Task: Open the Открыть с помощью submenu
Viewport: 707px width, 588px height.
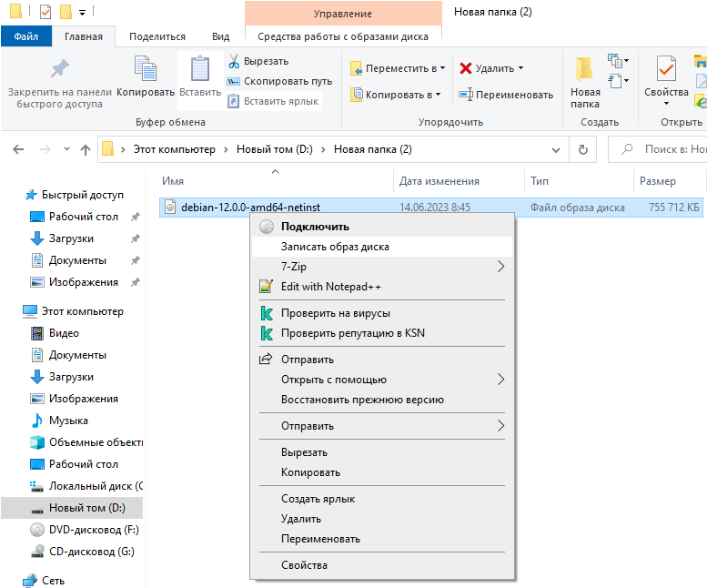Action: pos(382,380)
